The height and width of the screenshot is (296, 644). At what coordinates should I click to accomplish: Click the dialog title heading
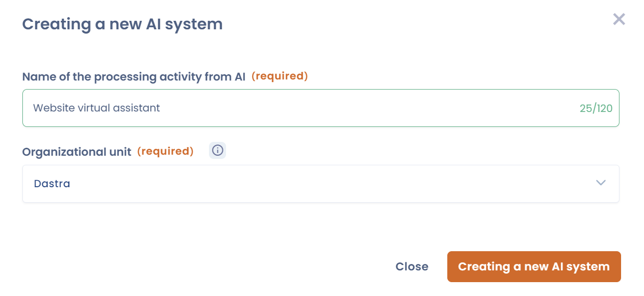122,24
